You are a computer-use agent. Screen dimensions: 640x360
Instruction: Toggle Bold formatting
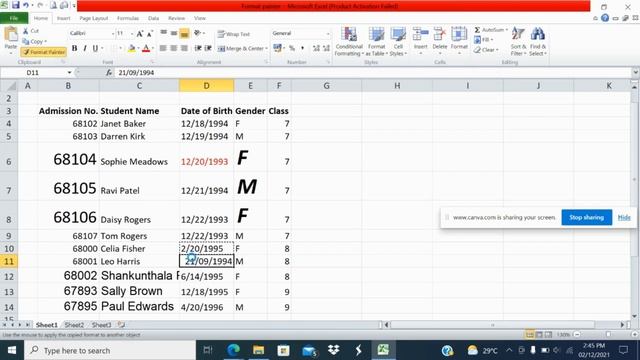pos(74,49)
